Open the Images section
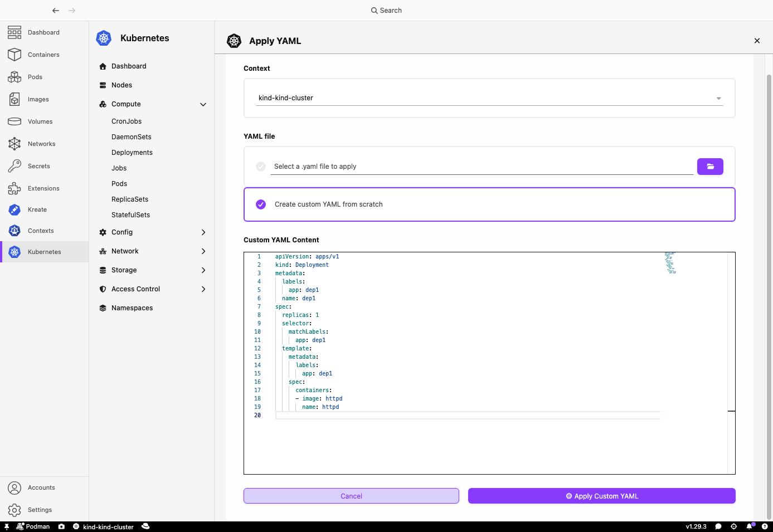Screen dimensions: 773x532 tap(44, 99)
